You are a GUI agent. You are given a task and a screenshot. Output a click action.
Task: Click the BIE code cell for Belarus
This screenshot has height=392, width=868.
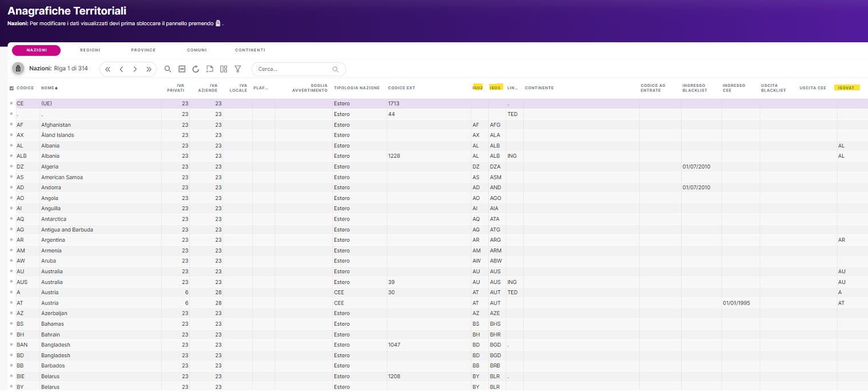point(21,377)
